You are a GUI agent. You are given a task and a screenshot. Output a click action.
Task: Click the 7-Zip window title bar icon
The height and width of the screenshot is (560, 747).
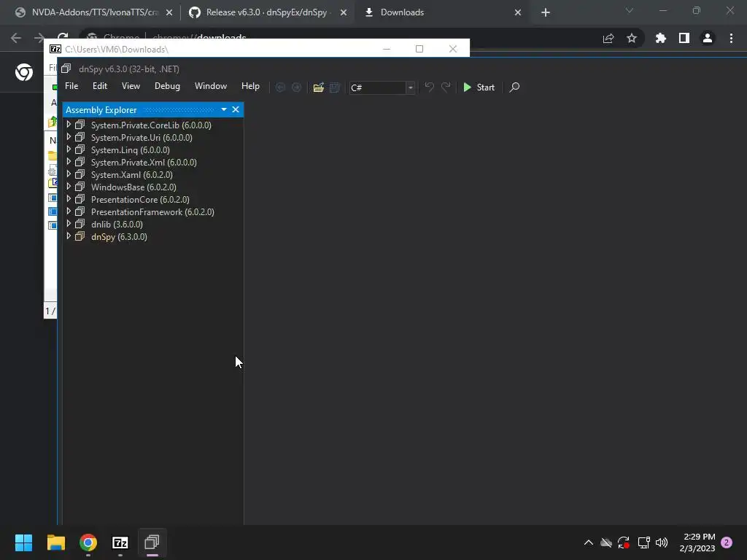click(x=55, y=49)
